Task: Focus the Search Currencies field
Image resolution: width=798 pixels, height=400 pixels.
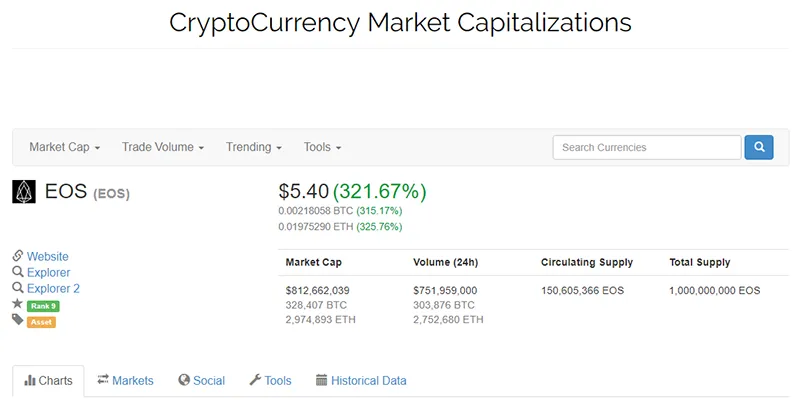Action: pyautogui.click(x=647, y=147)
